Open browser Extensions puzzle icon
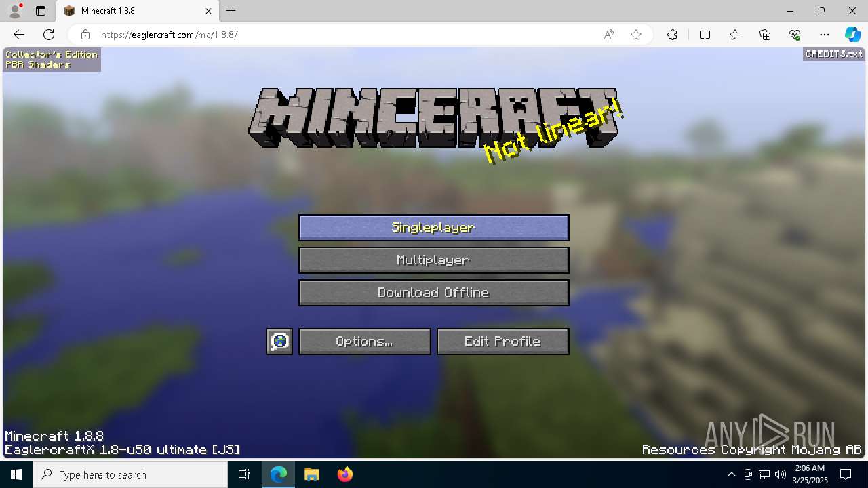Image resolution: width=868 pixels, height=488 pixels. 672,35
